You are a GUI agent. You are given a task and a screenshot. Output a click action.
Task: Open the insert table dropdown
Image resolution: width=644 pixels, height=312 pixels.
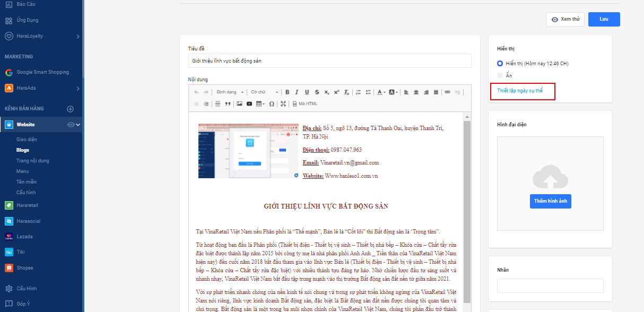point(260,103)
